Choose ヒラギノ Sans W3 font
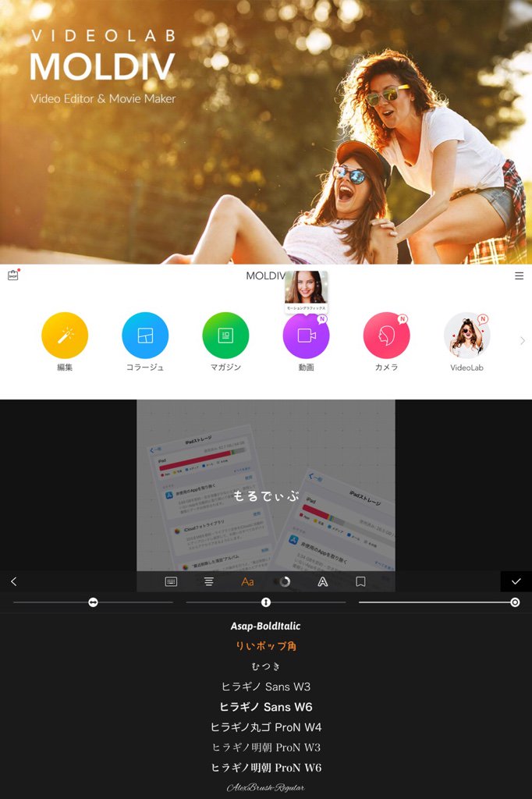This screenshot has height=799, width=532. [265, 687]
